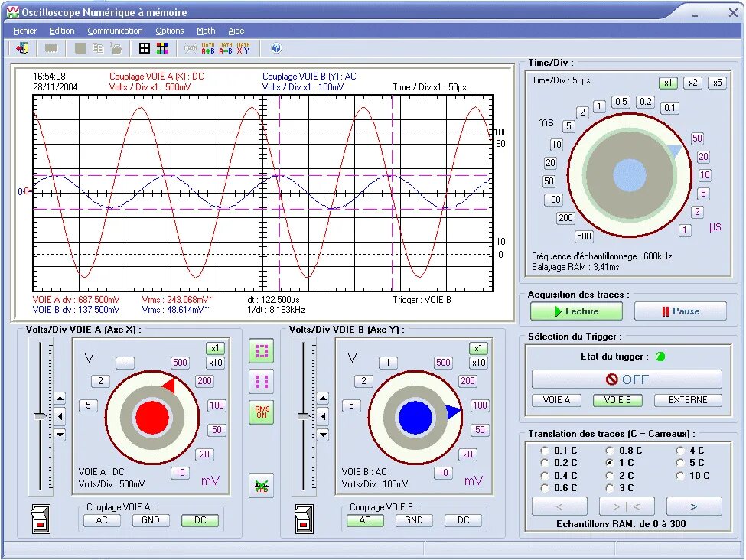This screenshot has width=746, height=560.
Task: Click the colored grid palette icon
Action: 162,48
